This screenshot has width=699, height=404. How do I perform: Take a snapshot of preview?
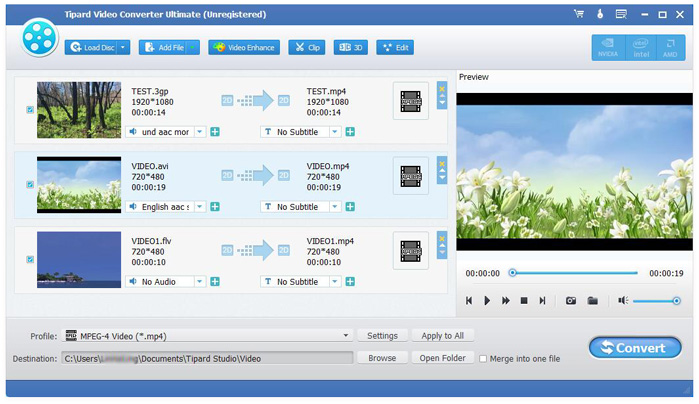point(571,301)
